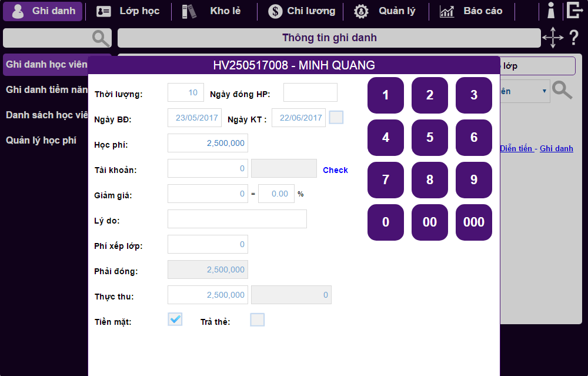Viewport: 588px width, 376px height.
Task: Click the search magnifier icon beside the top-left search box
Action: [101, 38]
